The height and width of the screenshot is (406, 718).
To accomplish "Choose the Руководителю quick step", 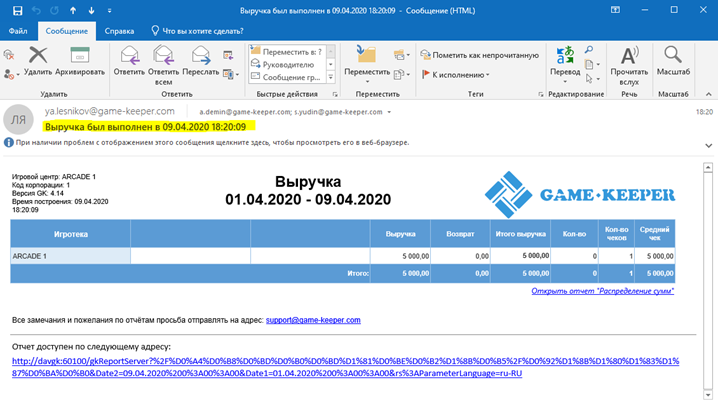I will [x=287, y=65].
